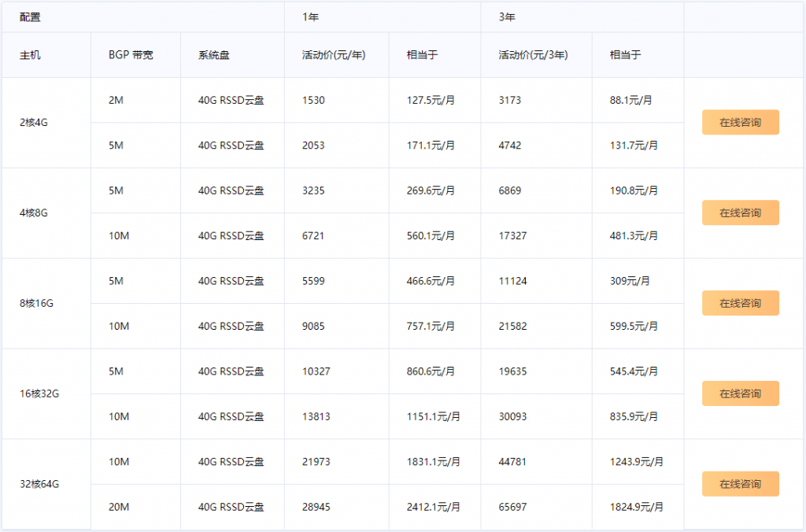
Task: Click the 3-year price 17327
Action: pyautogui.click(x=512, y=236)
